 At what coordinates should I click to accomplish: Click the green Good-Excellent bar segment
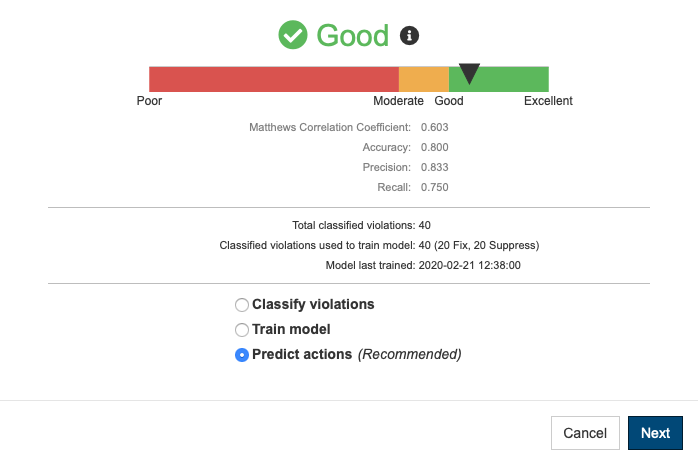coord(499,79)
